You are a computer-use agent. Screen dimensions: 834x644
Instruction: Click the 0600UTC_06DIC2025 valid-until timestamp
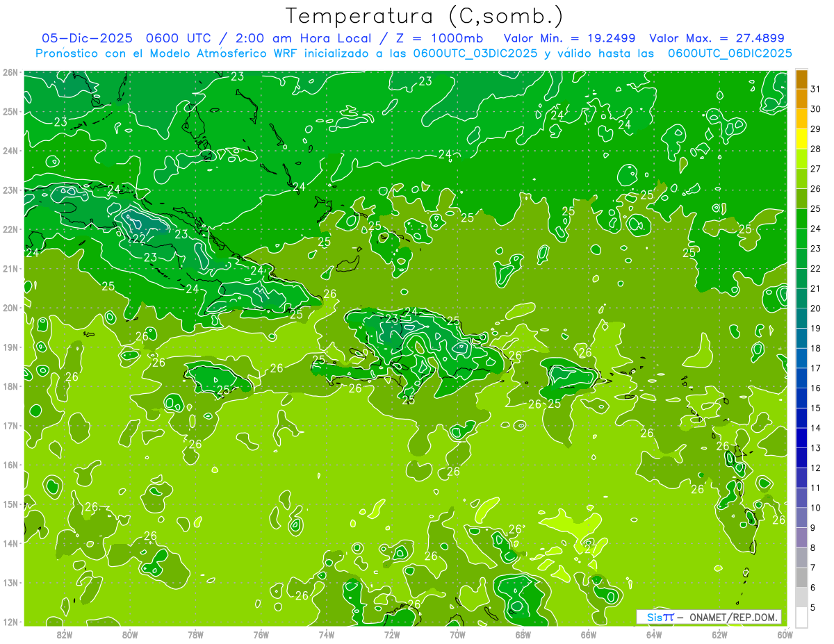pyautogui.click(x=730, y=53)
